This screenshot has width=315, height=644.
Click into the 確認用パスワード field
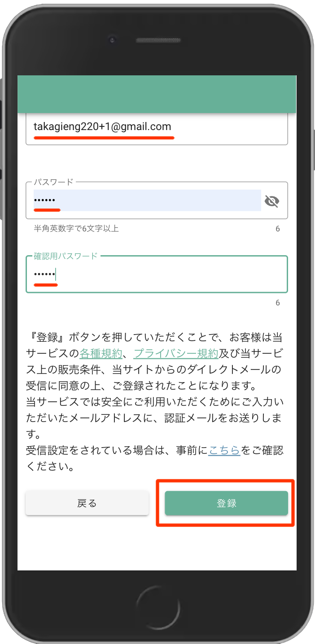tap(156, 274)
